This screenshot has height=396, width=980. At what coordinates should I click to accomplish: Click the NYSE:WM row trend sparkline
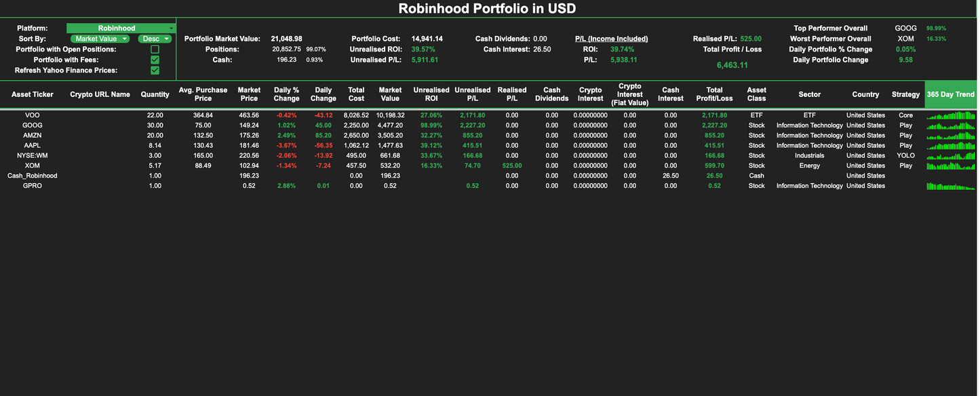[950, 155]
